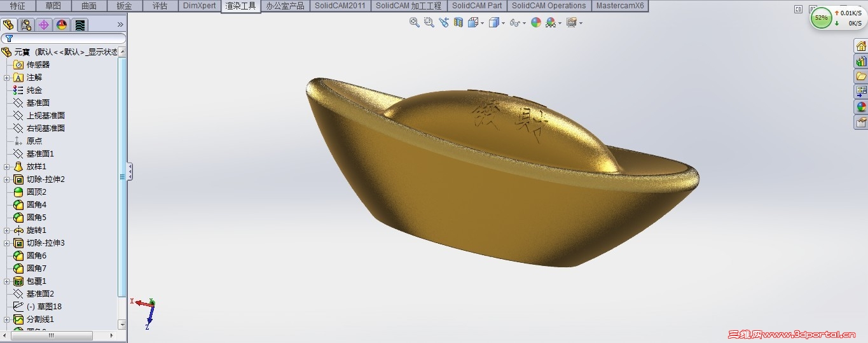Switch to the 曲面 tab

[89, 6]
